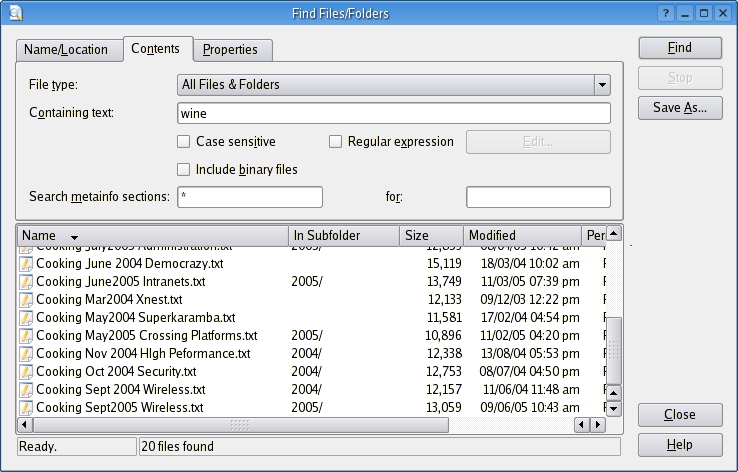Click the Save As... button
738x472 pixels.
680,108
